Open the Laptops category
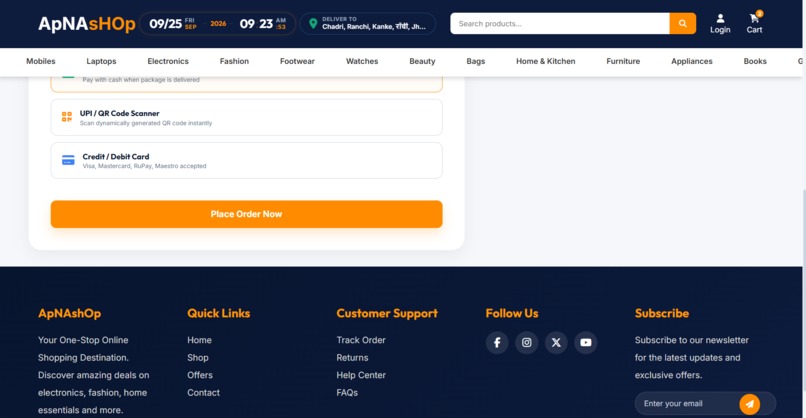This screenshot has height=418, width=806. [101, 61]
